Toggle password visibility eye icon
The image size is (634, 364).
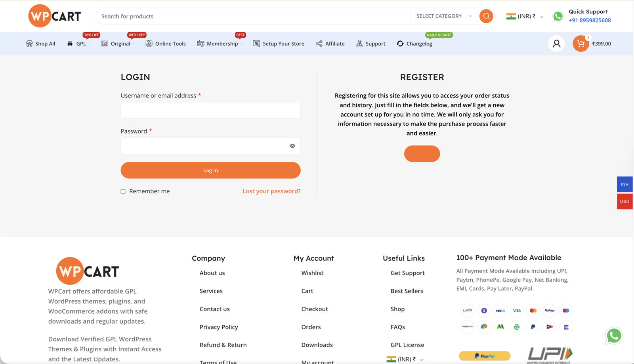tap(292, 146)
